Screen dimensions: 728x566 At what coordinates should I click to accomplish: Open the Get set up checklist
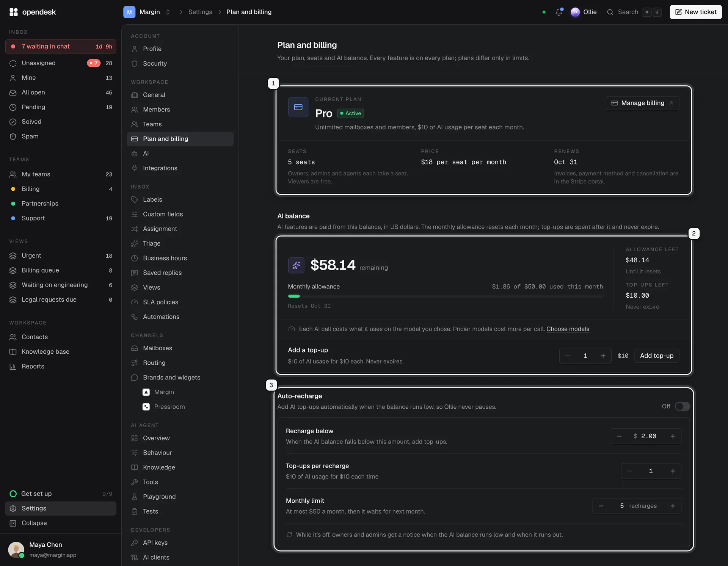click(x=61, y=494)
